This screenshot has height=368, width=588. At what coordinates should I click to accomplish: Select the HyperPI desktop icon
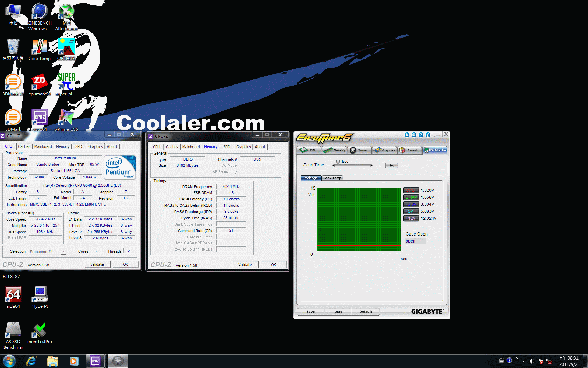coord(40,297)
